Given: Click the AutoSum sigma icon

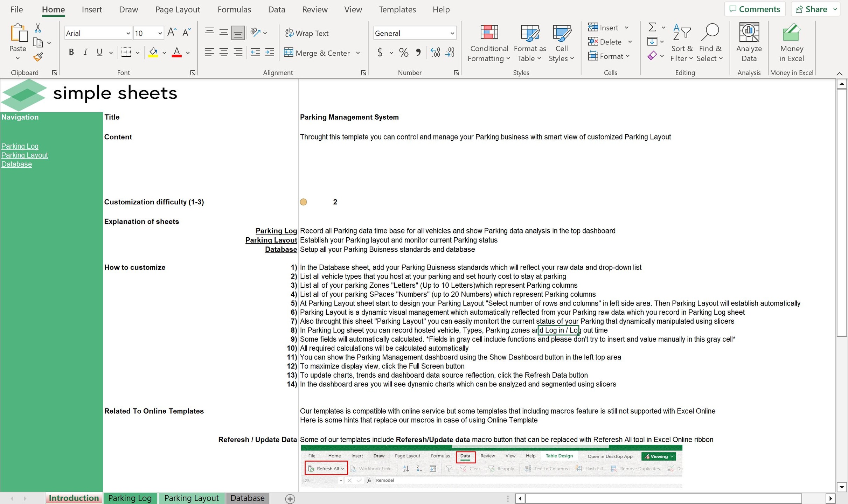Looking at the screenshot, I should (652, 27).
